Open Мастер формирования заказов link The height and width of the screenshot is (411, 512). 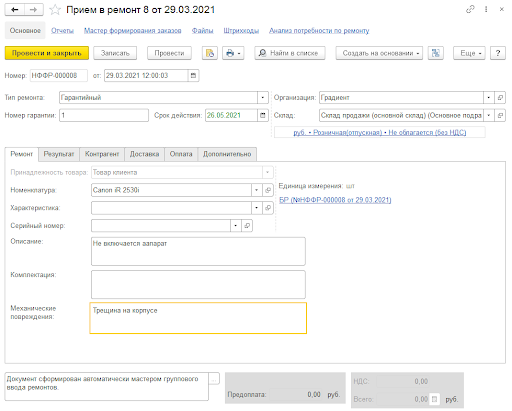(x=133, y=31)
